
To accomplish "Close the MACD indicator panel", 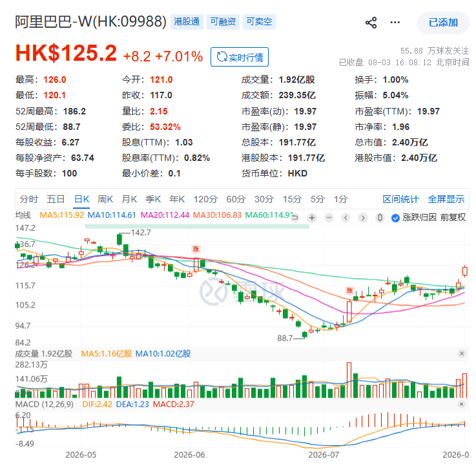I will (461, 404).
